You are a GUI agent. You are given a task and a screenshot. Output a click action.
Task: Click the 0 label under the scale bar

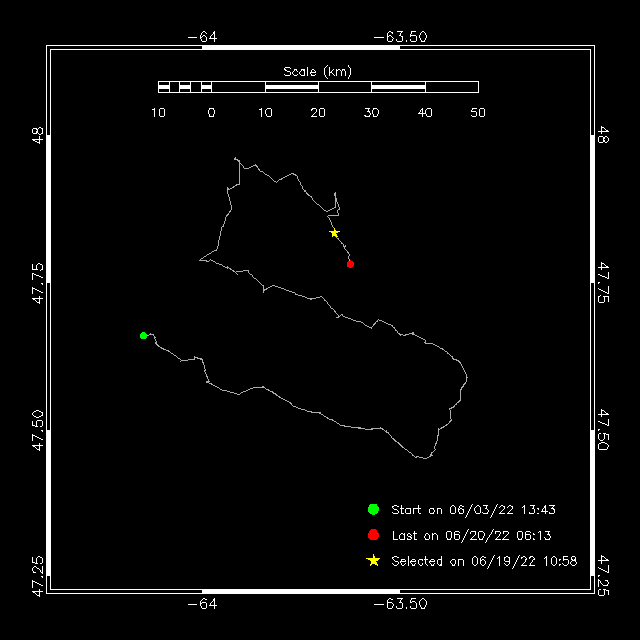tap(211, 113)
